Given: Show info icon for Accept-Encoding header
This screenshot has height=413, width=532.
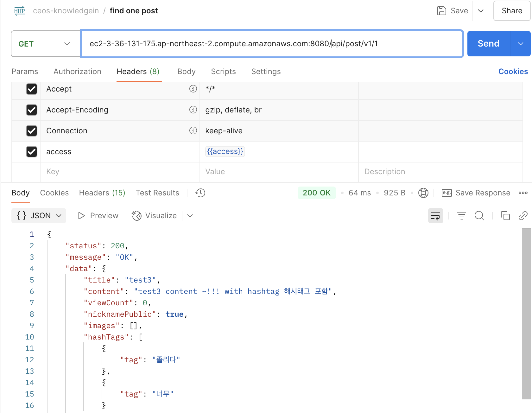Looking at the screenshot, I should [193, 110].
